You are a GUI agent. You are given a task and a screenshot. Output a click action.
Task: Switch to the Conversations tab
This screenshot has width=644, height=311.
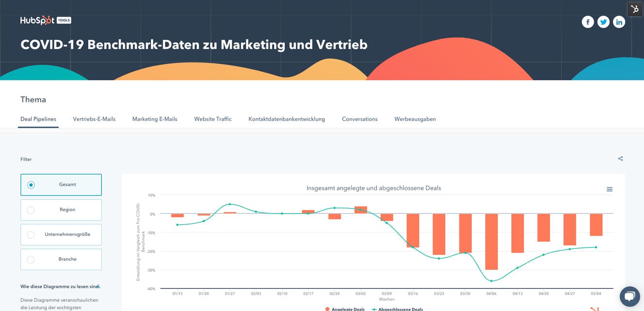coord(359,119)
